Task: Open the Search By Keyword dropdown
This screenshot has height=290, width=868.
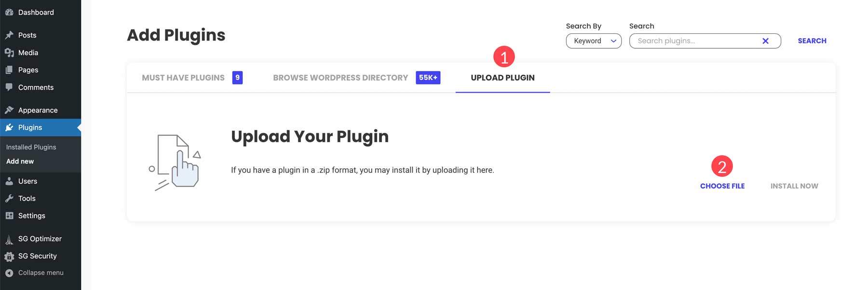Action: tap(594, 41)
